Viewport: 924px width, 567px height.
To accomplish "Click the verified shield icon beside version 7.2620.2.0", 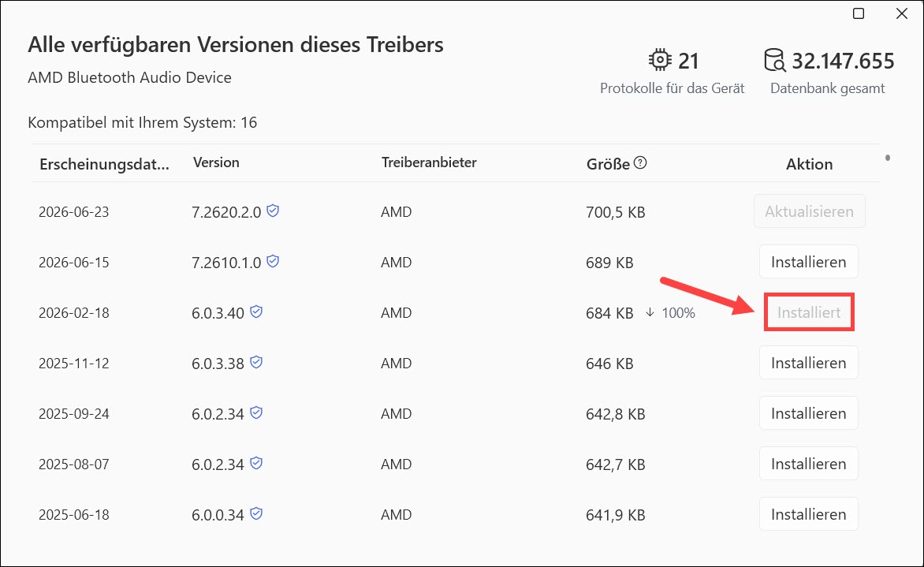I will click(273, 211).
